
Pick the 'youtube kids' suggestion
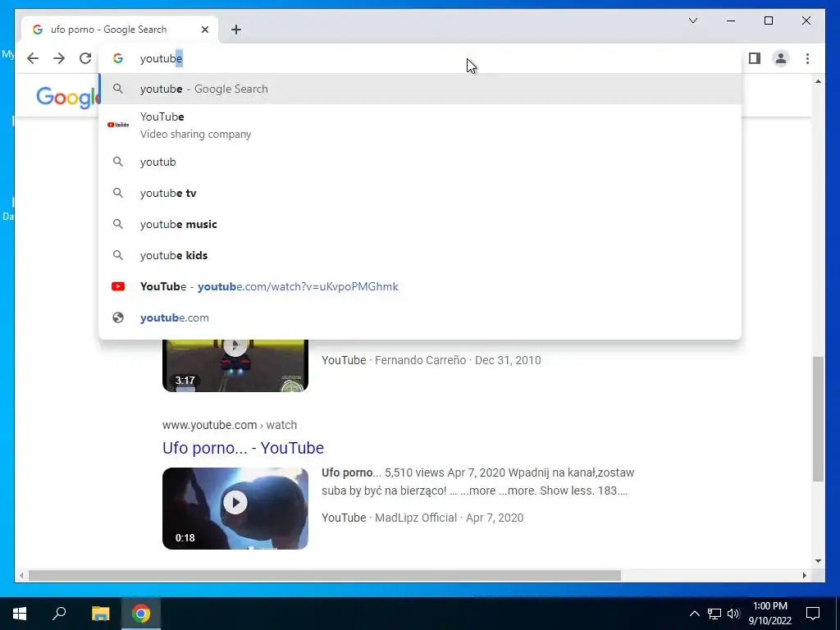[420, 255]
